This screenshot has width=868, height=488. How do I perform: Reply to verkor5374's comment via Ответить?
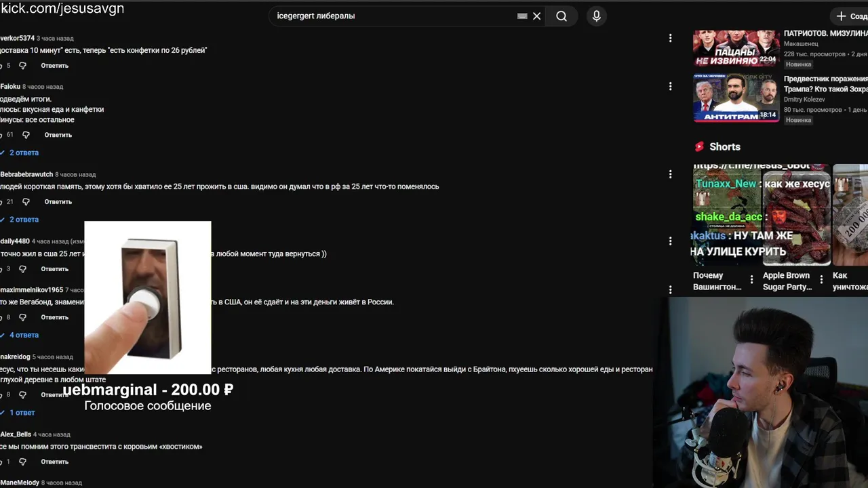coord(54,66)
